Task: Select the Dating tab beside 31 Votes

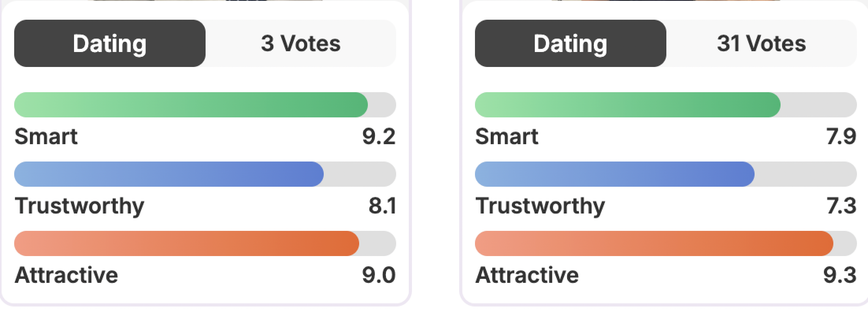Action: point(570,43)
